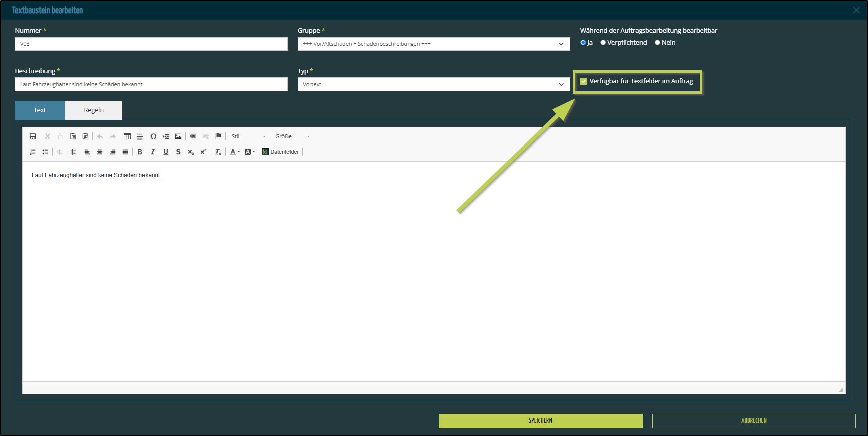Click the insert image icon
The width and height of the screenshot is (868, 436).
pos(178,136)
